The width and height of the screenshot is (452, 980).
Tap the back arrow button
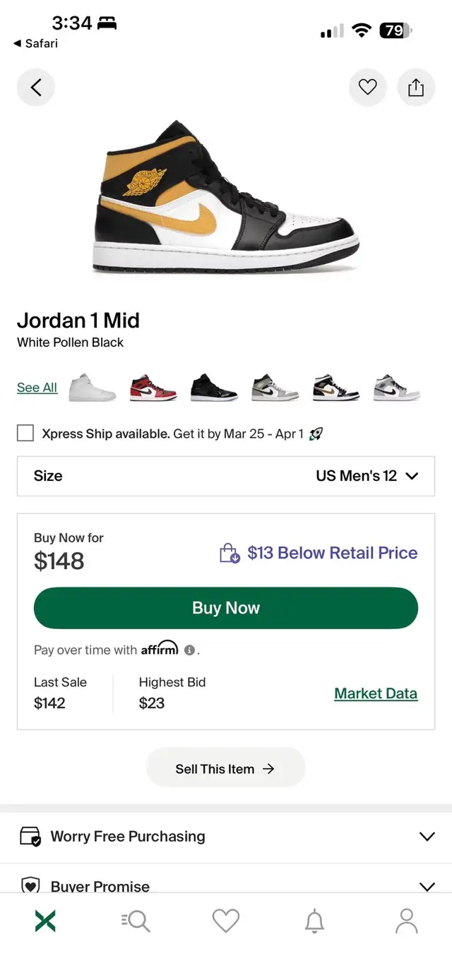pos(36,88)
